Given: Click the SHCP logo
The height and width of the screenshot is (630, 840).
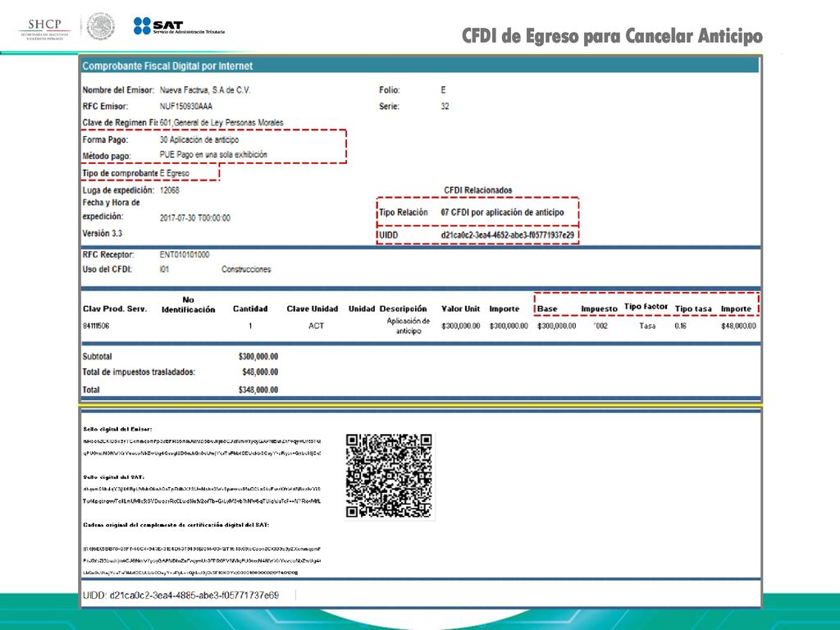Looking at the screenshot, I should tap(45, 30).
